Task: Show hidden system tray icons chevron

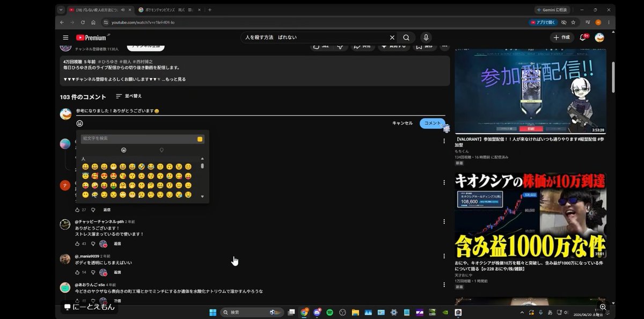Action: coord(523,312)
